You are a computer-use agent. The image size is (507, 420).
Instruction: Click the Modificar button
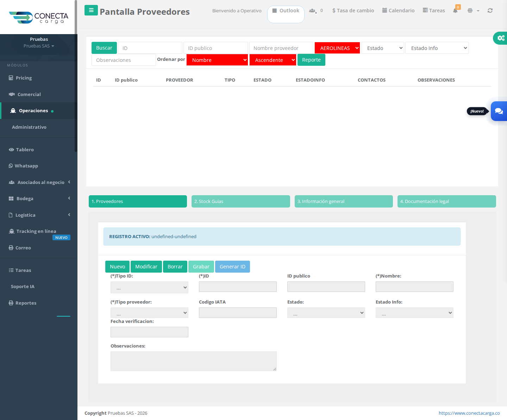pyautogui.click(x=146, y=267)
